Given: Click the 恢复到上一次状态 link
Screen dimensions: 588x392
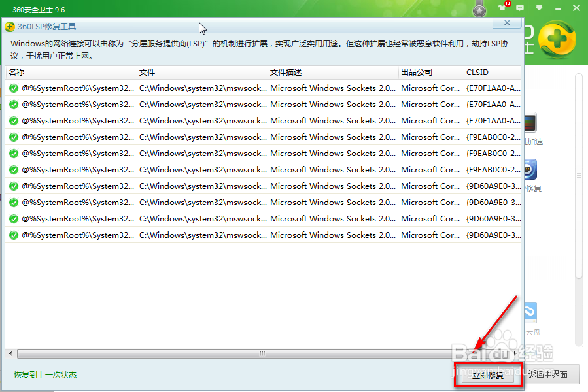Looking at the screenshot, I should click(x=45, y=375).
